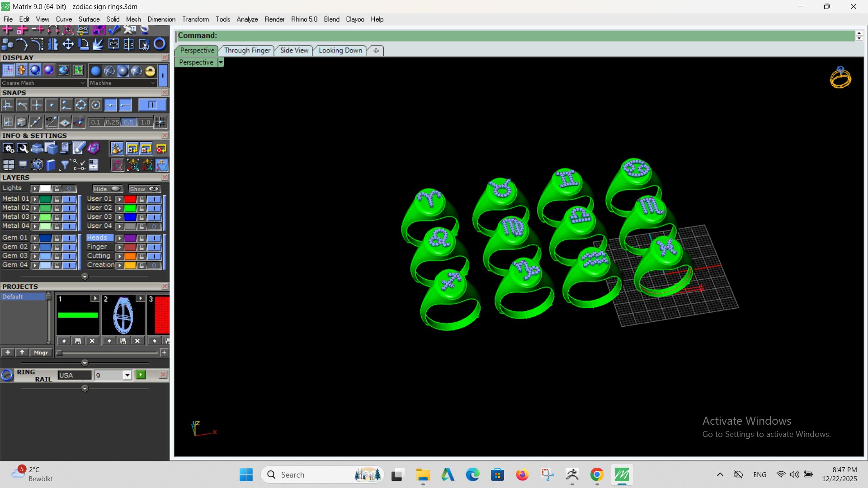Open the Coarse Mesh dropdown

pyautogui.click(x=43, y=83)
